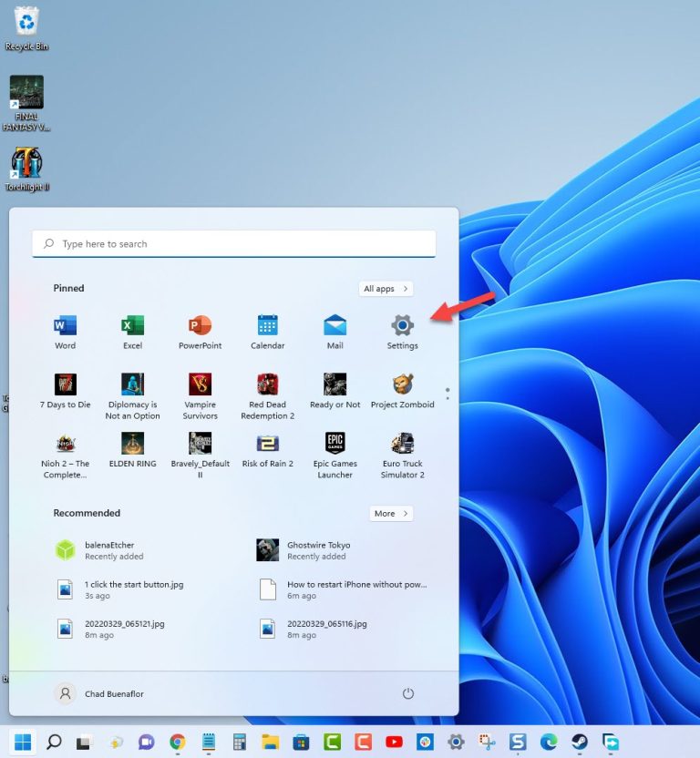
Task: Open Widgets on the taskbar
Action: point(115,742)
